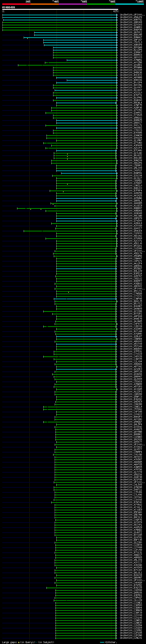
Task: Select the UniRef100_B1X4U7 label
Action: point(131,90)
